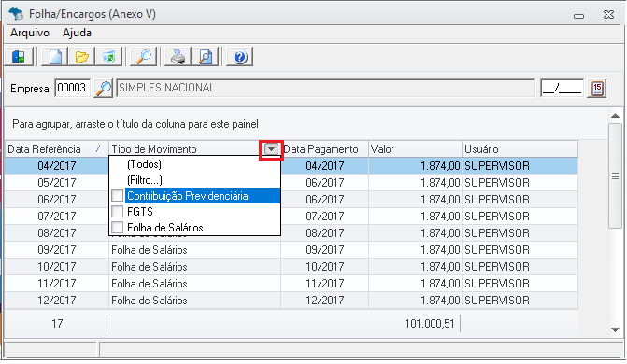The width and height of the screenshot is (627, 364).
Task: Click the exit door icon in toolbar
Action: click(19, 57)
